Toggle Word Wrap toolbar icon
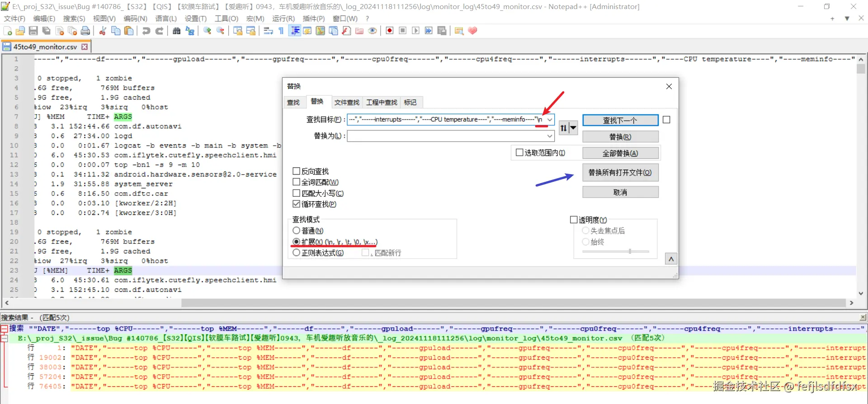This screenshot has height=404, width=868. (x=268, y=31)
